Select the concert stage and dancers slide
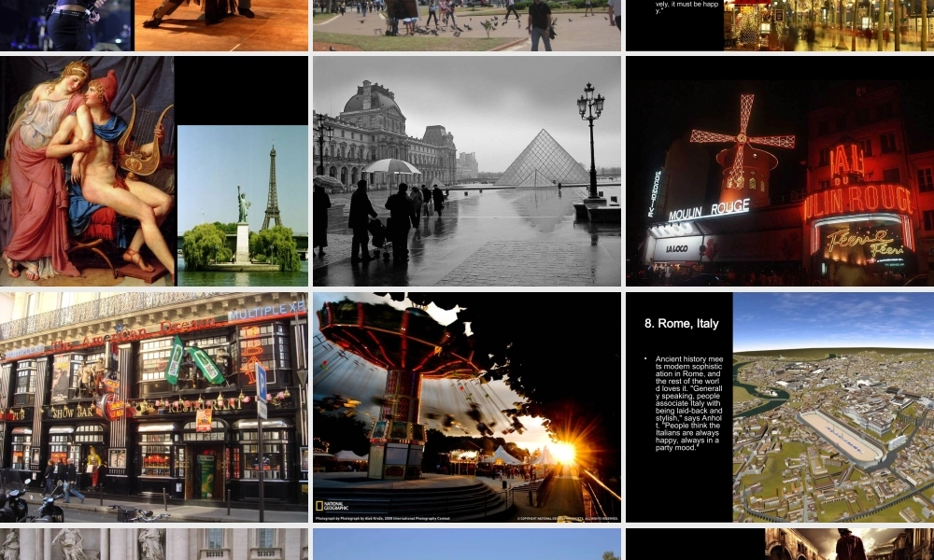The height and width of the screenshot is (560, 934). pos(153,24)
